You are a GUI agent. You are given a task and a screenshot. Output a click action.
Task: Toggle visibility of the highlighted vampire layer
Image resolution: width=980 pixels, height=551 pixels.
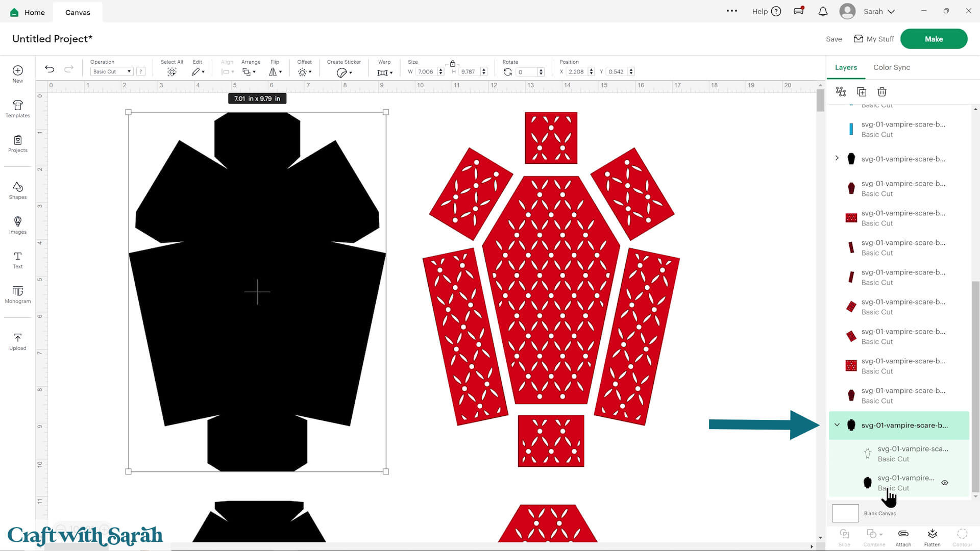[x=944, y=482]
